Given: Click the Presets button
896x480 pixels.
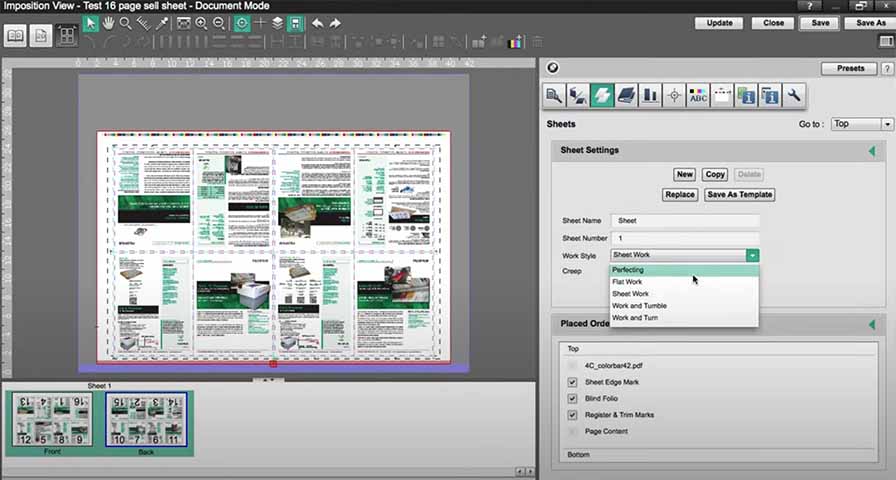Looking at the screenshot, I should [x=850, y=69].
